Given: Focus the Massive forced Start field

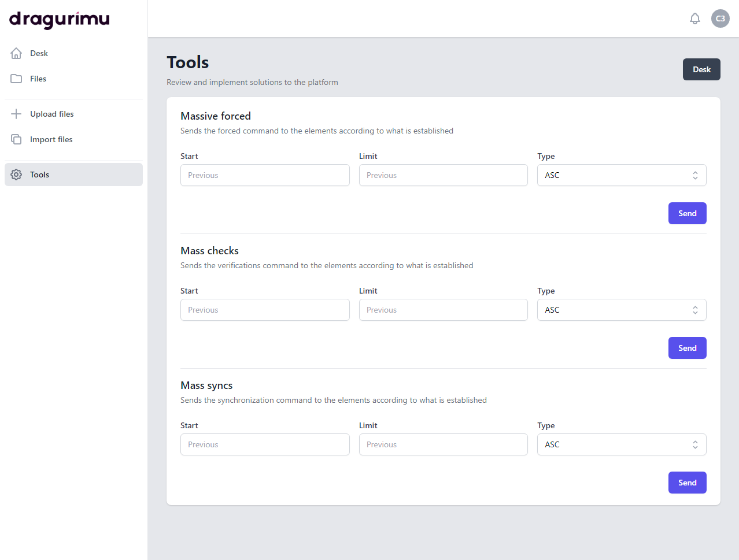Looking at the screenshot, I should tap(265, 175).
